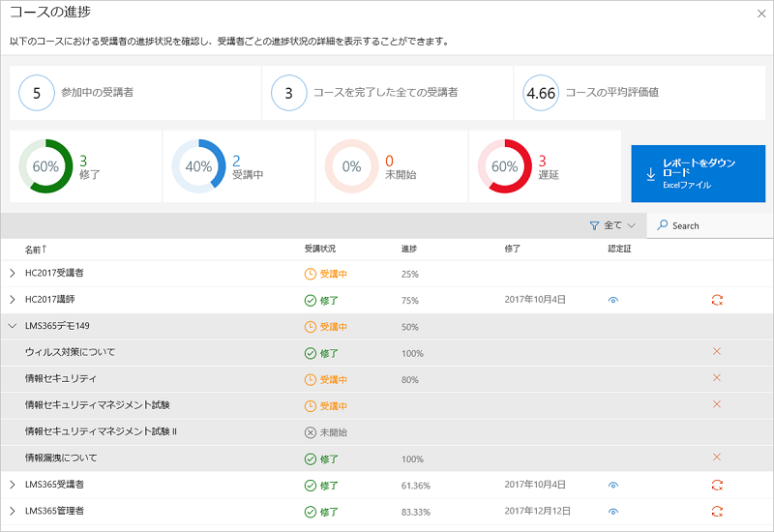The width and height of the screenshot is (774, 532).
Task: Collapse the LMS365デモ149 row
Action: point(13,327)
